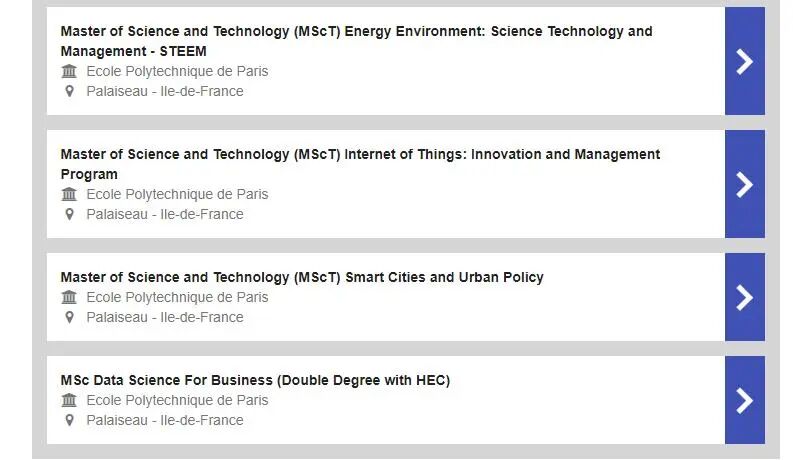The width and height of the screenshot is (793, 460).
Task: Click location pin under Internet of Things program
Action: coord(69,214)
